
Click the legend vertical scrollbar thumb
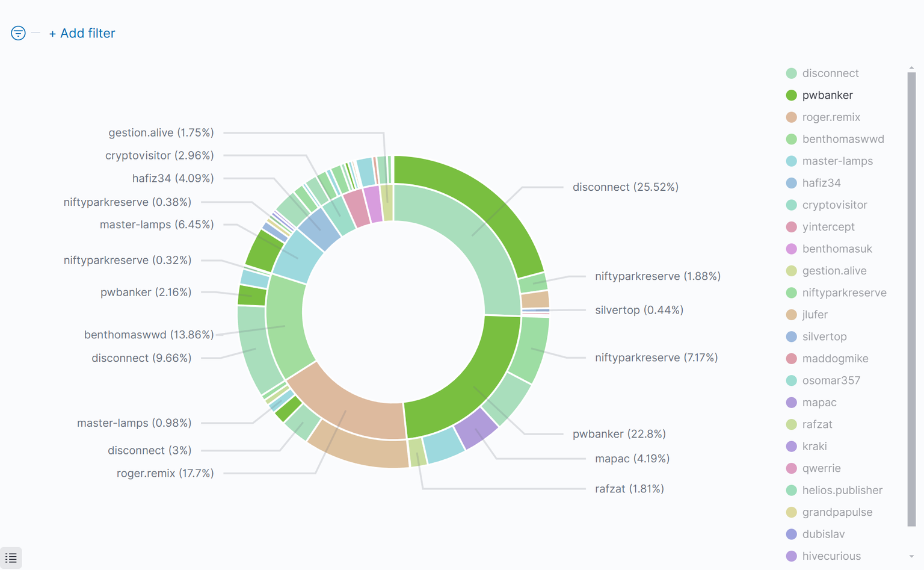911,299
